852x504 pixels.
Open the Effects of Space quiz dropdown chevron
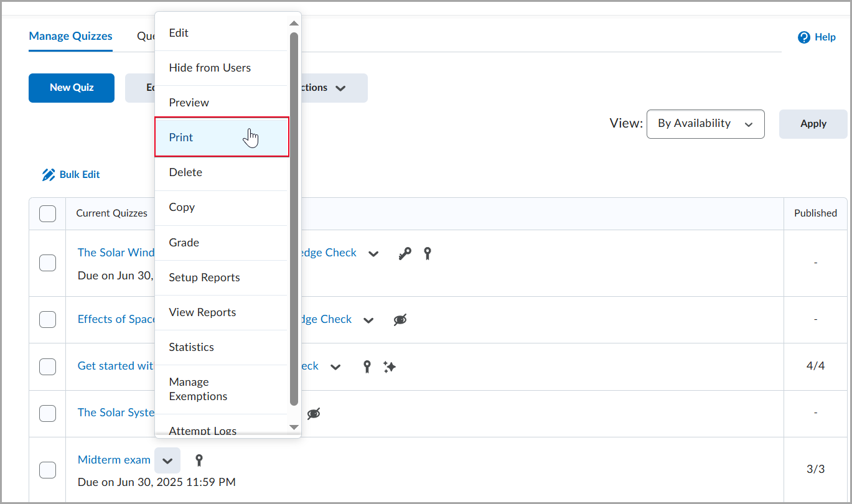pyautogui.click(x=368, y=319)
